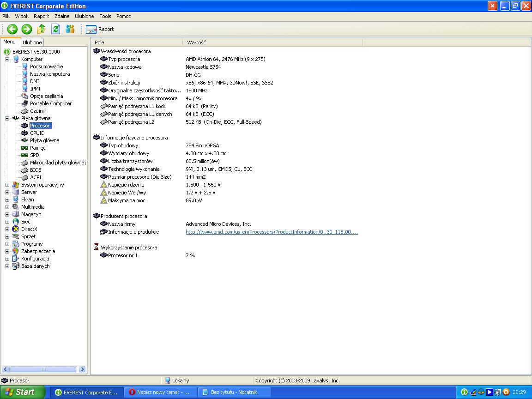This screenshot has width=532, height=399.
Task: Expand the Magazyn node
Action: click(x=7, y=214)
